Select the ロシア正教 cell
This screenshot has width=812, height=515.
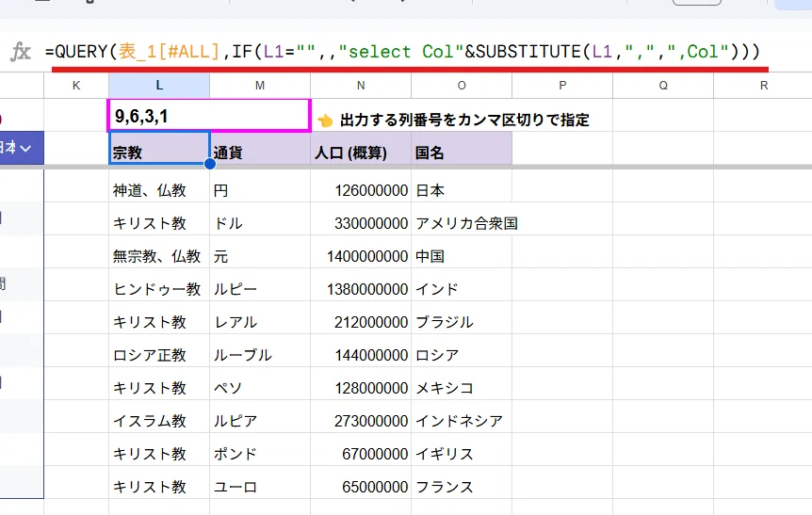click(159, 350)
